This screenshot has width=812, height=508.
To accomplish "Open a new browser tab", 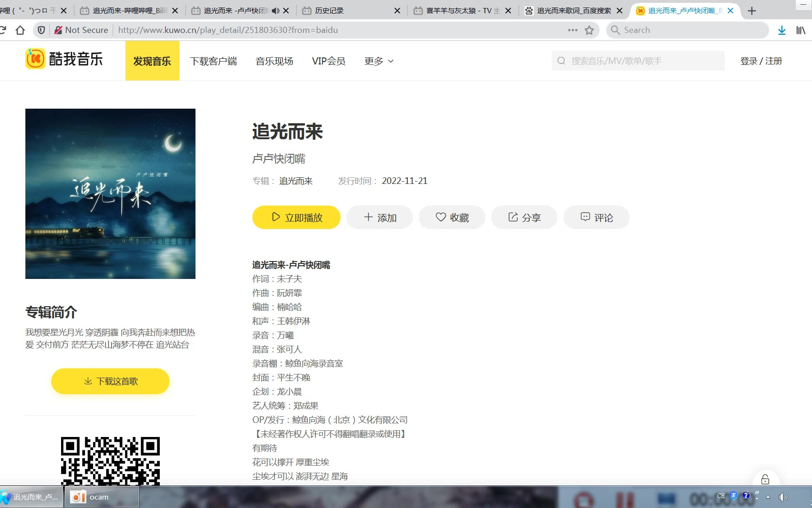I will [752, 11].
